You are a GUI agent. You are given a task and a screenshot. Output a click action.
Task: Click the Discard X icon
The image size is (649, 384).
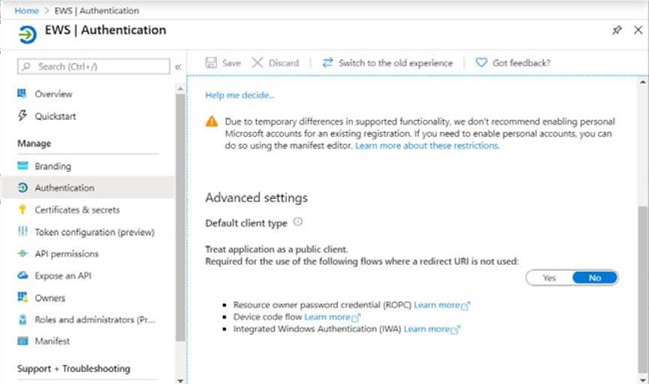tap(257, 63)
